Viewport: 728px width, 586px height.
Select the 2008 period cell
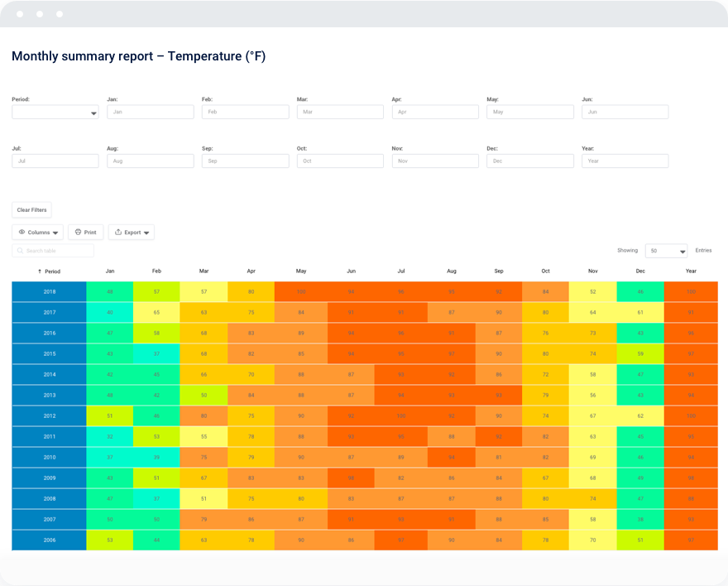pos(49,499)
